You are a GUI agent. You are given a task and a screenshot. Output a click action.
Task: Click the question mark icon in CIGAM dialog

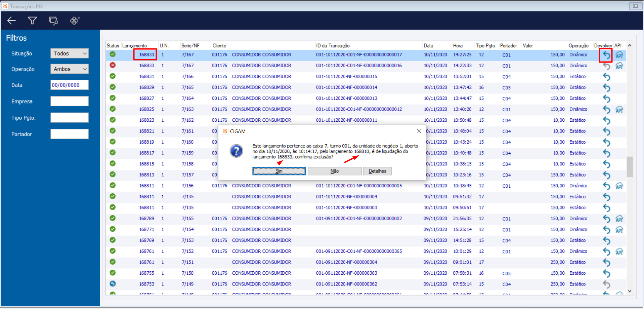coord(237,151)
